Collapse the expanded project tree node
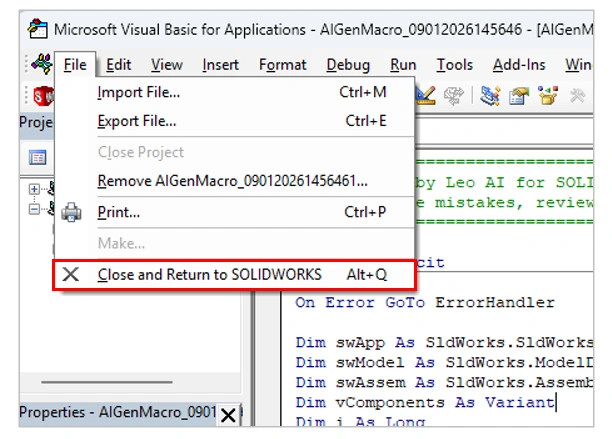The height and width of the screenshot is (439, 612). pos(34,209)
